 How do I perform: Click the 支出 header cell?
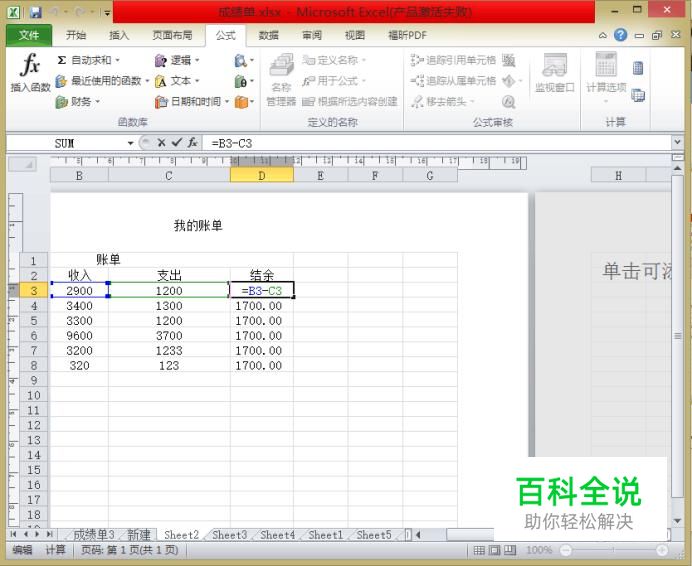[x=169, y=275]
